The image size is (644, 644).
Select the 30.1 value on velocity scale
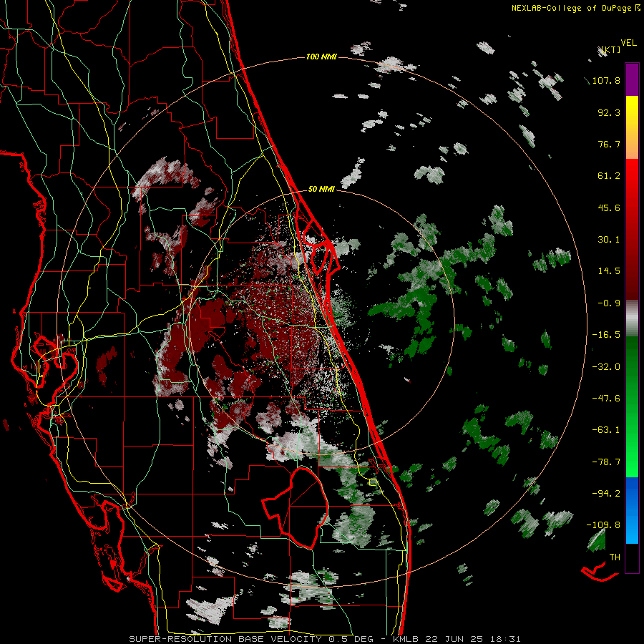click(609, 240)
